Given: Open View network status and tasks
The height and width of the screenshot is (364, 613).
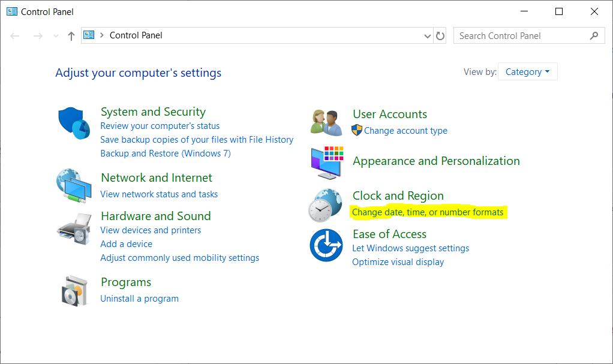Looking at the screenshot, I should tap(159, 194).
